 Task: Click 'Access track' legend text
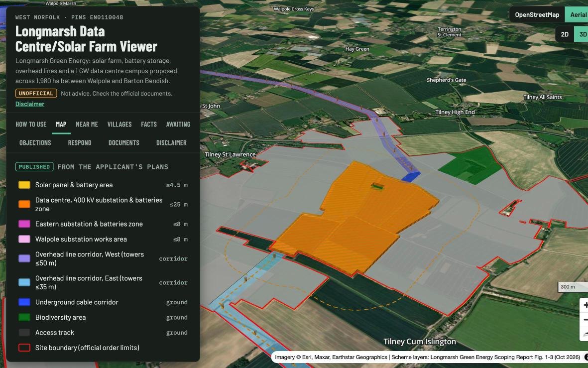click(x=54, y=333)
